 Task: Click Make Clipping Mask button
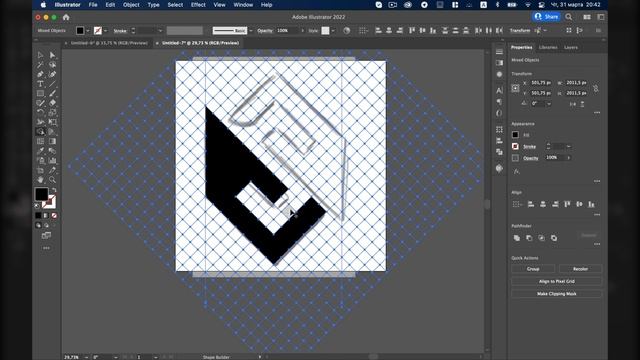(556, 293)
